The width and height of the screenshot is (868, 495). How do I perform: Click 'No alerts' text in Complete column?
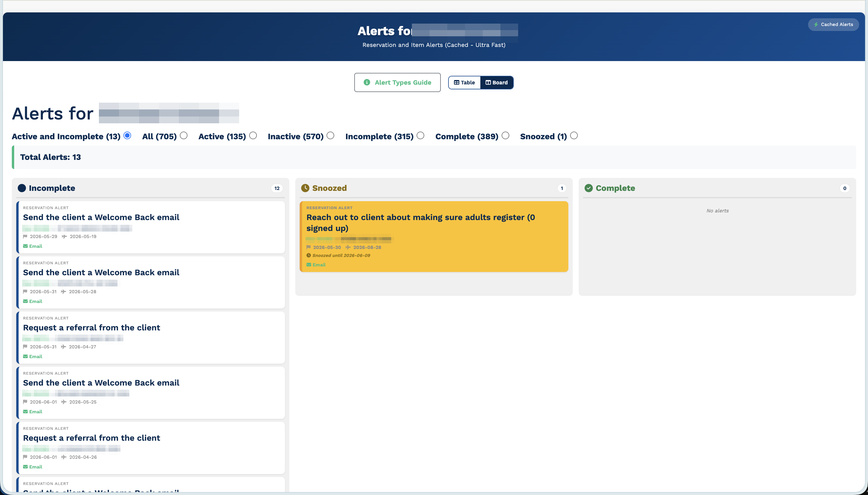(x=717, y=211)
